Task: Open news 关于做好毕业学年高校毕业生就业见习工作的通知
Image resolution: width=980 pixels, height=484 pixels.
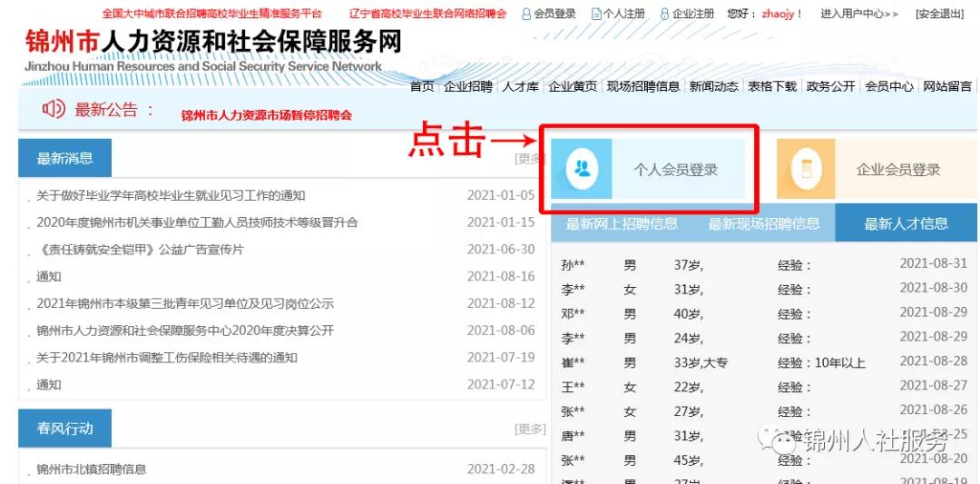Action: click(171, 196)
